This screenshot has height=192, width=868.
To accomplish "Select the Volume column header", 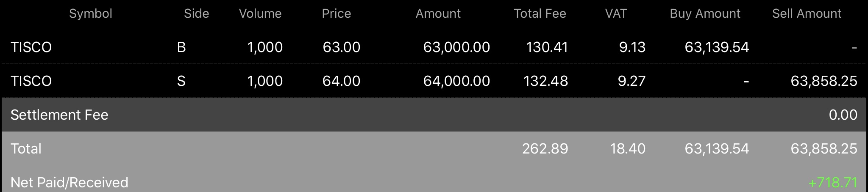I will click(260, 14).
